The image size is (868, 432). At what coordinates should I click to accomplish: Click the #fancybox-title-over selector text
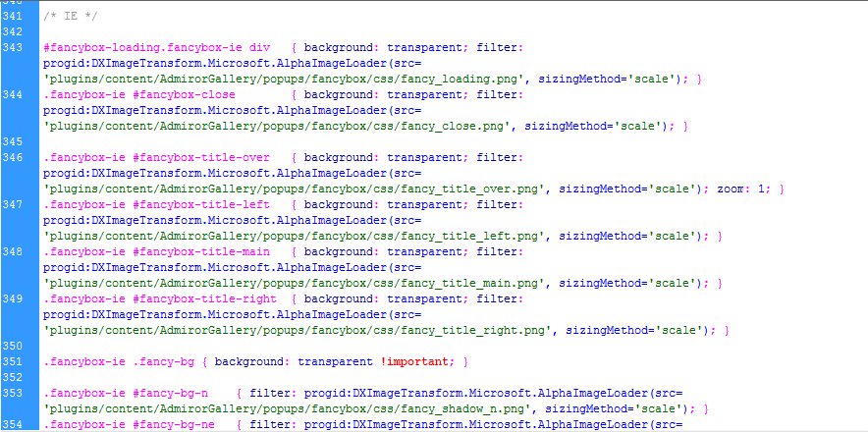click(x=201, y=158)
